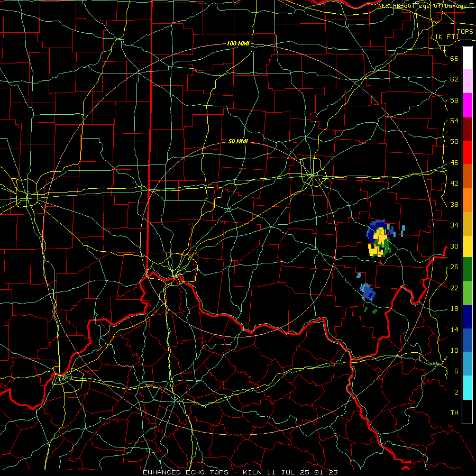The width and height of the screenshot is (476, 476).
Task: Click the 22 legend value
Action: tap(454, 288)
